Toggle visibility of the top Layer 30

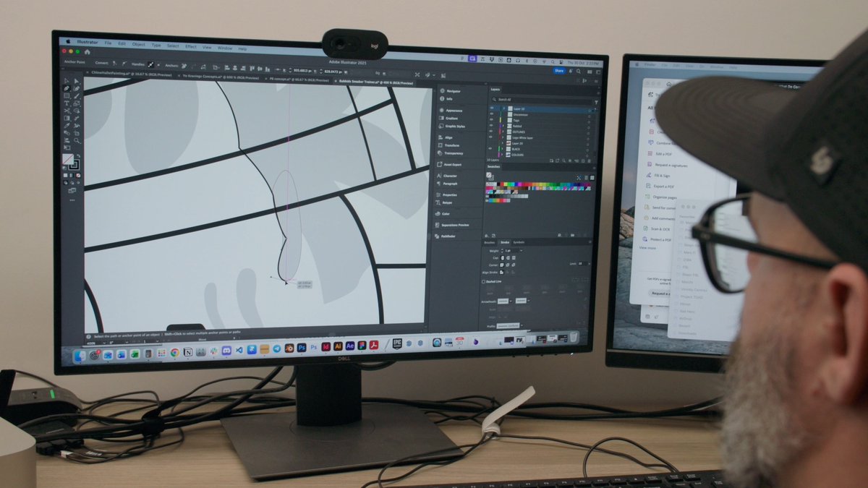coord(492,108)
